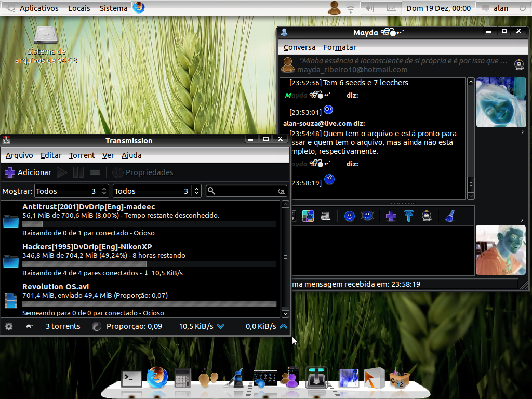Open Aplicativos in the top panel
Screen dimensions: 532x399
[x=38, y=8]
